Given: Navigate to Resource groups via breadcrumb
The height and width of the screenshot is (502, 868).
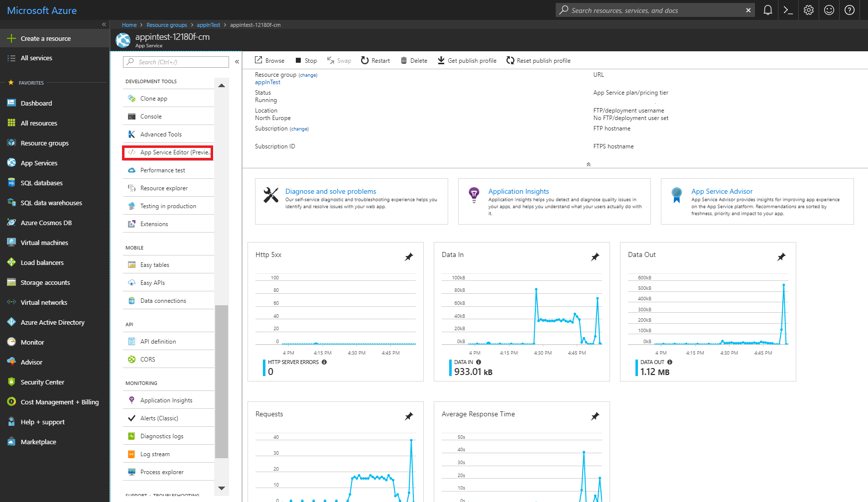Looking at the screenshot, I should click(x=167, y=24).
